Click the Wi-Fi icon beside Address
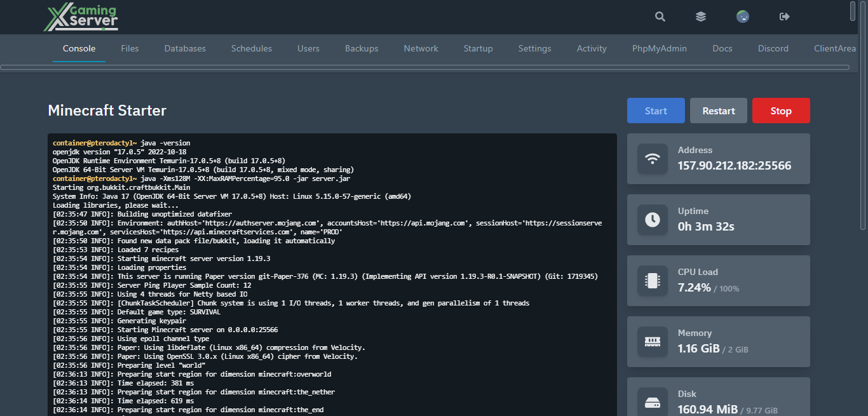The width and height of the screenshot is (868, 416). (653, 159)
